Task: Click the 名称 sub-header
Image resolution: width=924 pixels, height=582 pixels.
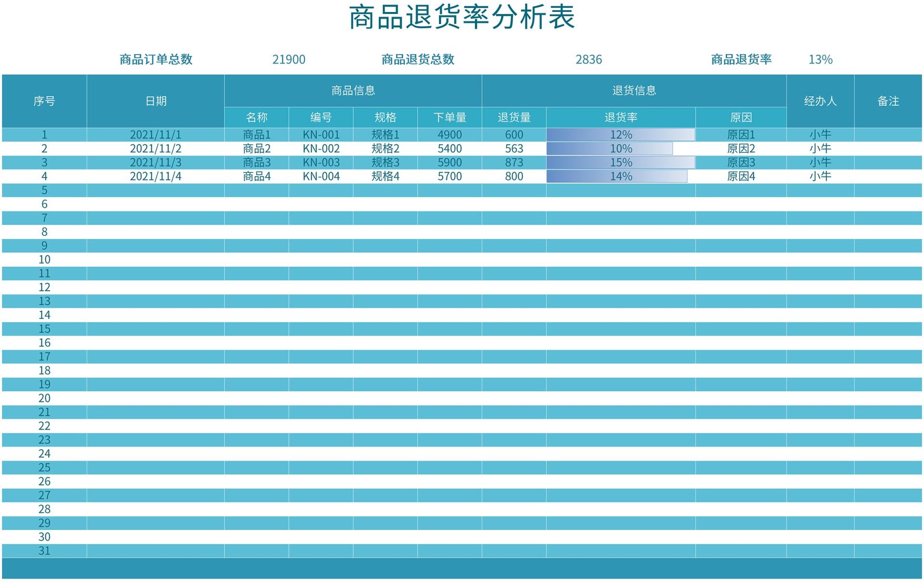Action: click(x=257, y=117)
